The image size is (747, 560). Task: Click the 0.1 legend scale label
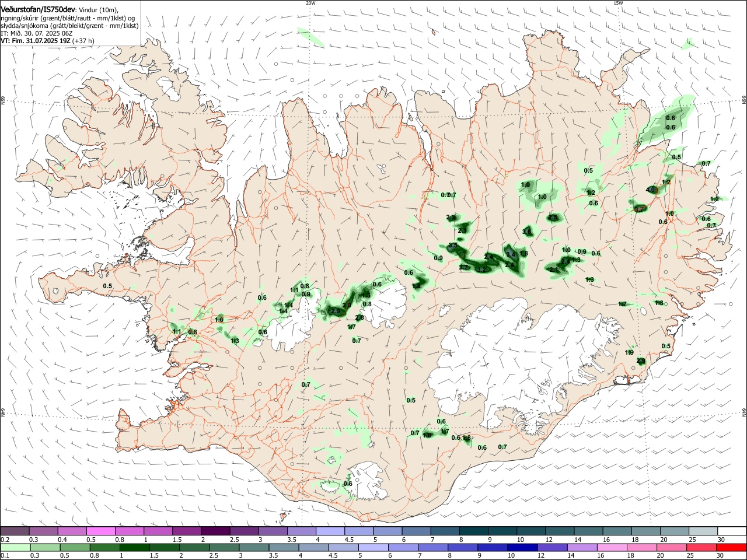pyautogui.click(x=5, y=556)
